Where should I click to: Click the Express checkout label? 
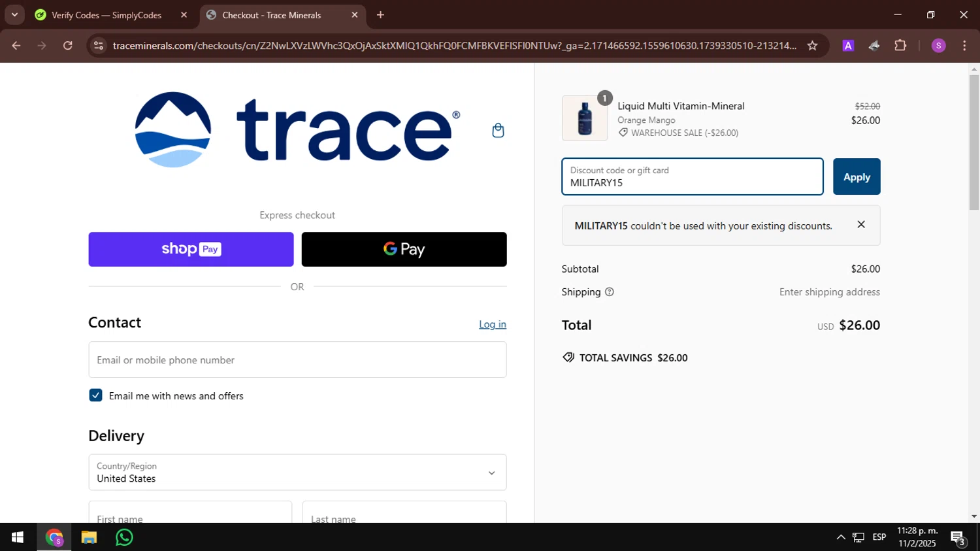297,215
